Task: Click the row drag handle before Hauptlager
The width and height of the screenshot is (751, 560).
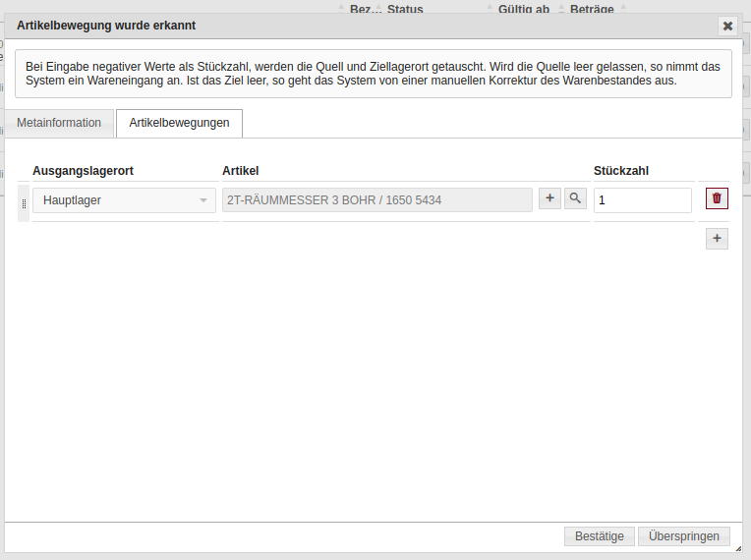Action: click(24, 202)
